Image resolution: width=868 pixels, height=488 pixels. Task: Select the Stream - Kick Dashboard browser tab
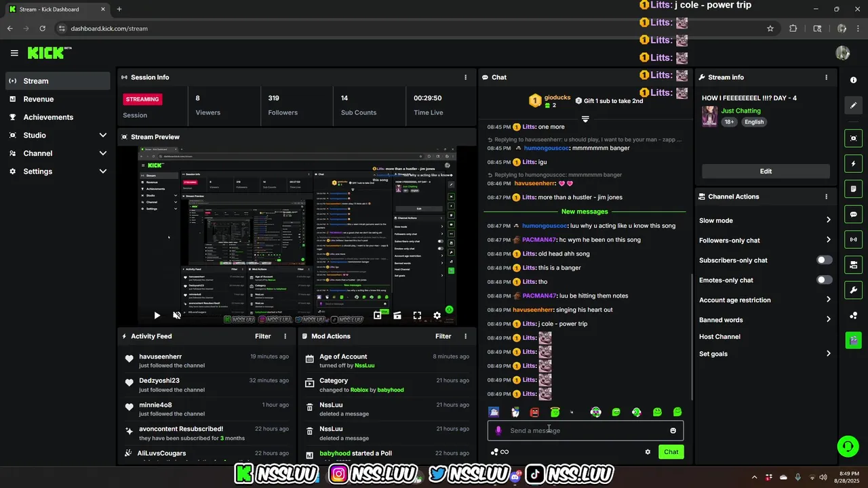[x=56, y=9]
